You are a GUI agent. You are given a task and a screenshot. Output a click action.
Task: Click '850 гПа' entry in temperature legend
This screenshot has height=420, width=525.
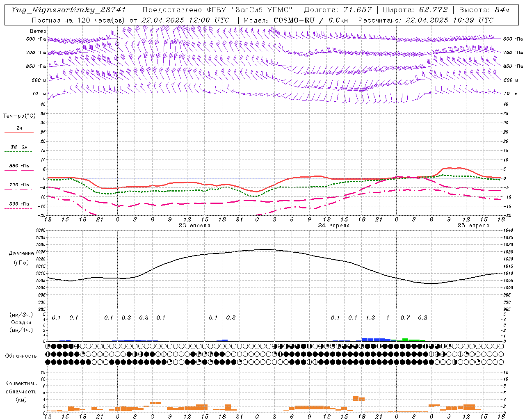coord(19,166)
